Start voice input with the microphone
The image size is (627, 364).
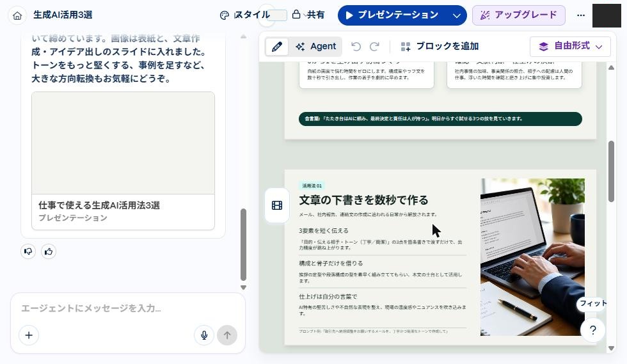click(204, 335)
